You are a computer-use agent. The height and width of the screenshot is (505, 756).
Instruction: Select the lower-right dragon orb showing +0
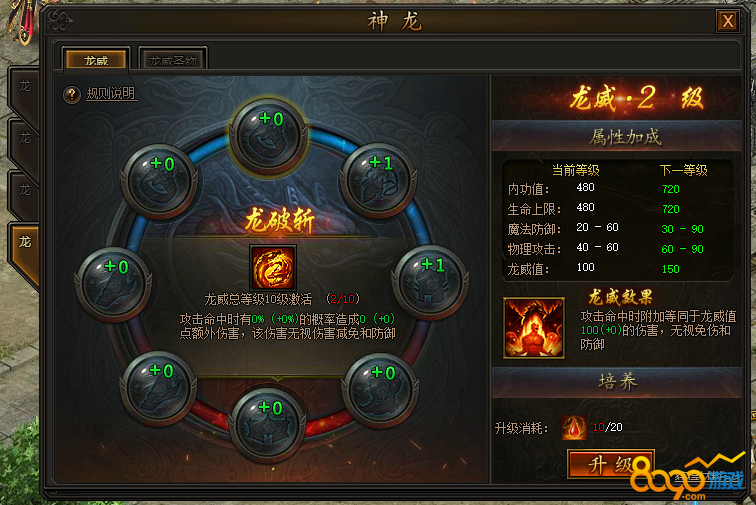(x=379, y=390)
